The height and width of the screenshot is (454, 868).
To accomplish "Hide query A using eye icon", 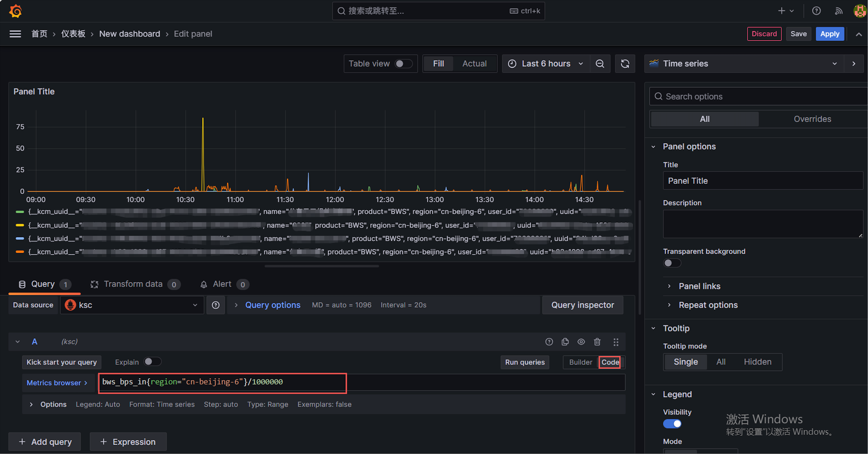I will click(581, 342).
